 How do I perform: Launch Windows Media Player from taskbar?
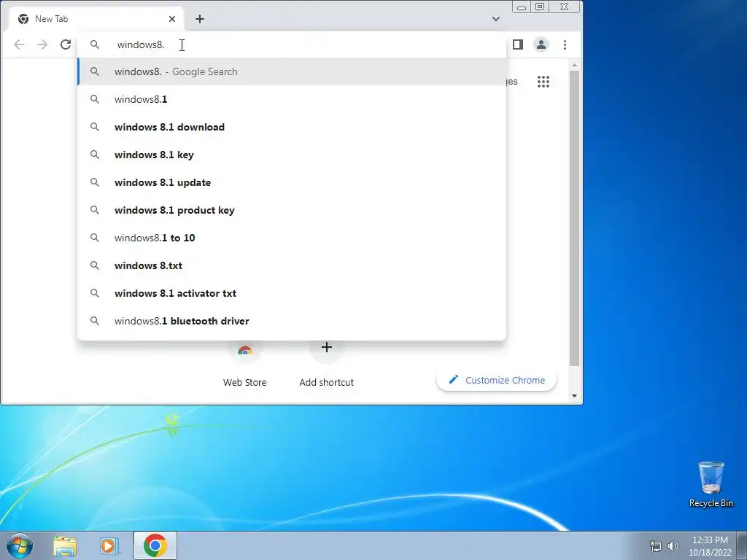click(x=109, y=546)
